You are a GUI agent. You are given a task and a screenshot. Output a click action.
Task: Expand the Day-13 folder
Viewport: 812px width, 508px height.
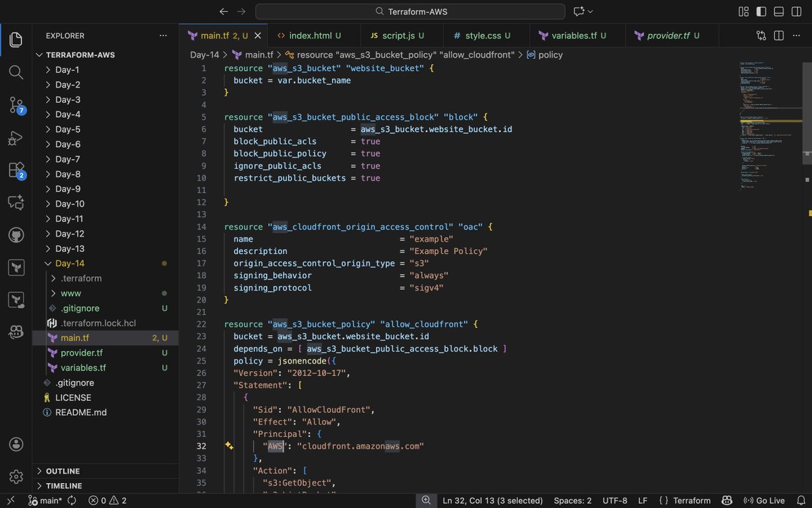pyautogui.click(x=48, y=249)
